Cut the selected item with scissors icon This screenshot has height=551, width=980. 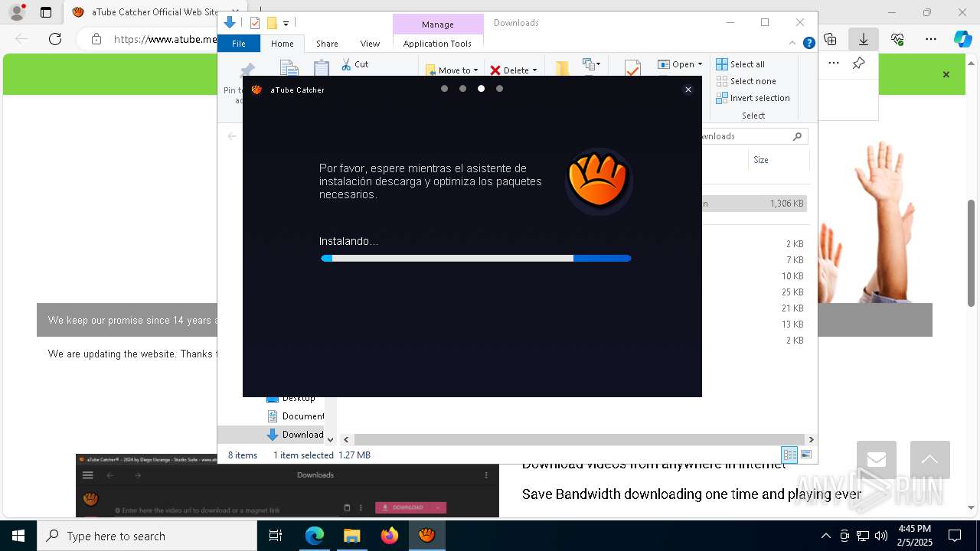[354, 64]
